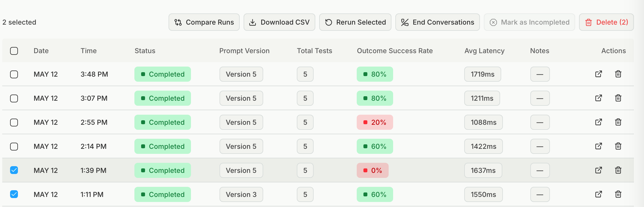Download CSV of selected runs
644x207 pixels.
click(x=279, y=22)
